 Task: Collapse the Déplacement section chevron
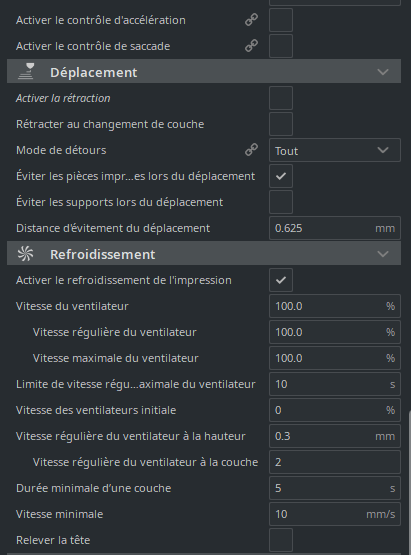[x=383, y=72]
